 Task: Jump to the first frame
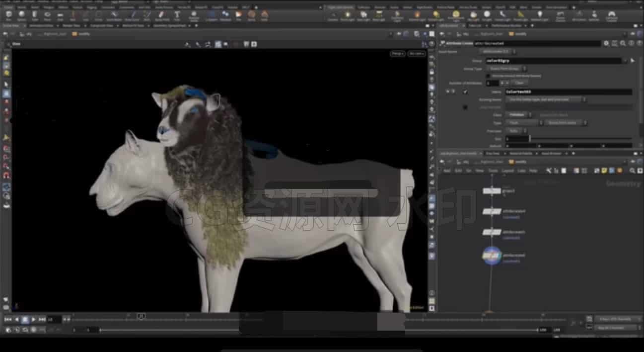tap(7, 319)
